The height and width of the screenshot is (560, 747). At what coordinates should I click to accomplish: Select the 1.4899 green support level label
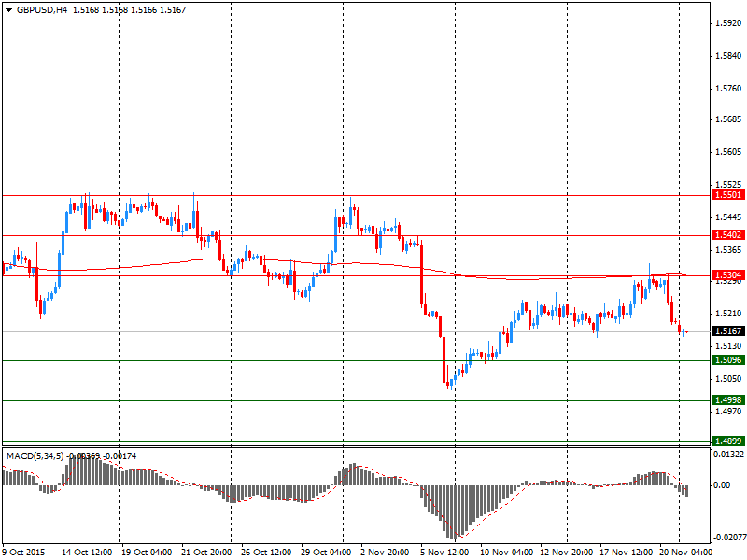pos(728,441)
